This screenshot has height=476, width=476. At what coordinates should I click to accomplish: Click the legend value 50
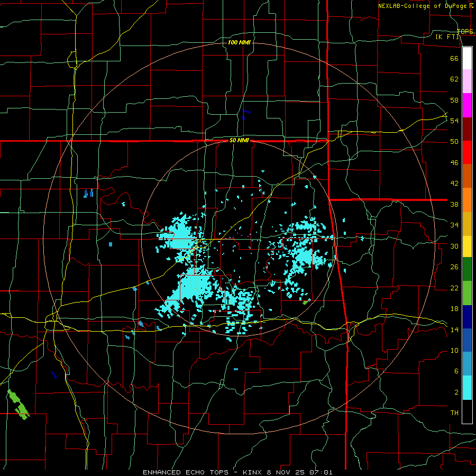click(454, 142)
